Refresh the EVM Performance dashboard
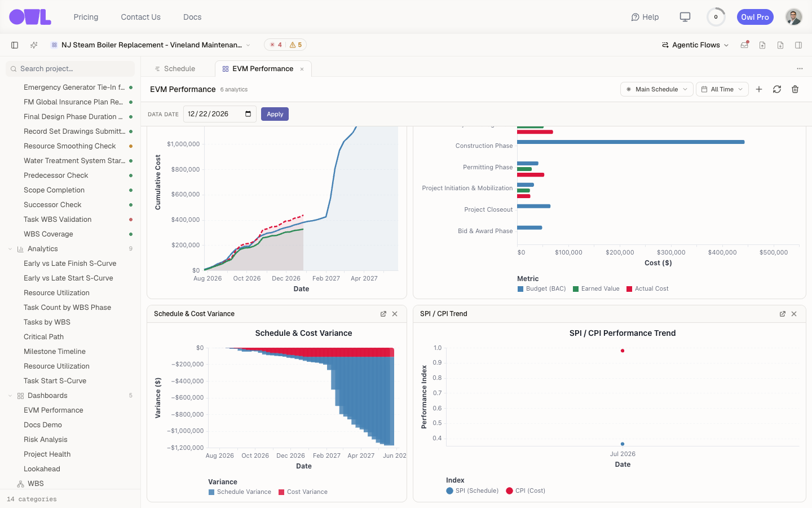The height and width of the screenshot is (508, 812). [x=777, y=89]
